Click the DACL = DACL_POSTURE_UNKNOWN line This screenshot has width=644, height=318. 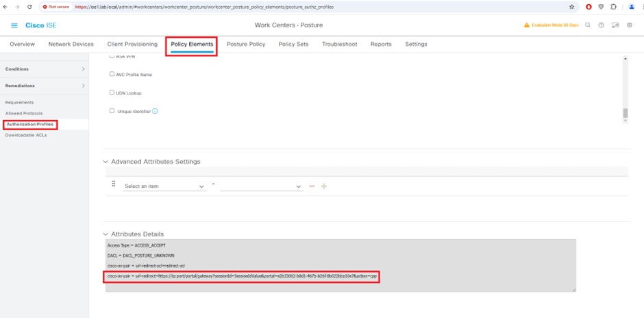(x=140, y=256)
